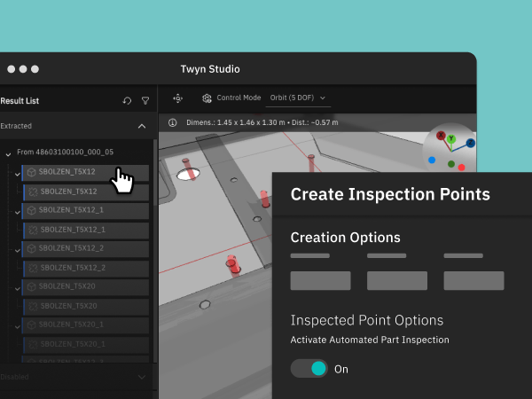Click the first Creation Options button
Viewport: 532px width, 399px height.
(320, 281)
